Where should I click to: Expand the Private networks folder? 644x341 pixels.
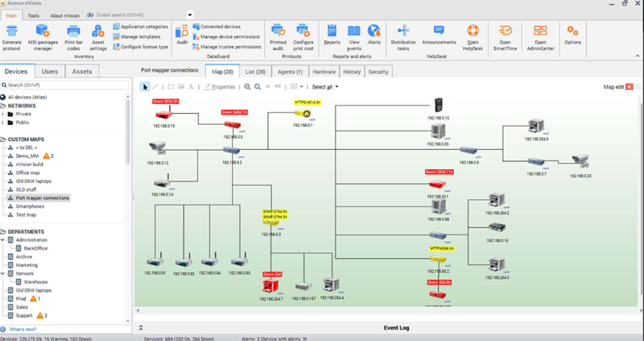[3, 114]
